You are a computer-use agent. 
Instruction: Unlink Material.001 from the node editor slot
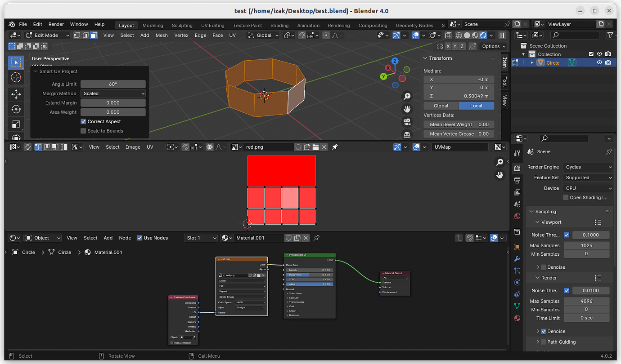[x=306, y=238]
